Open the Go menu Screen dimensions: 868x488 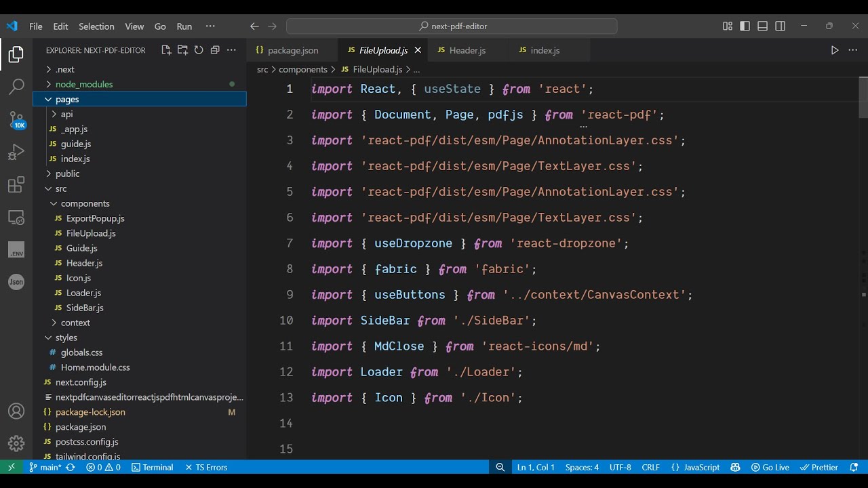point(160,26)
